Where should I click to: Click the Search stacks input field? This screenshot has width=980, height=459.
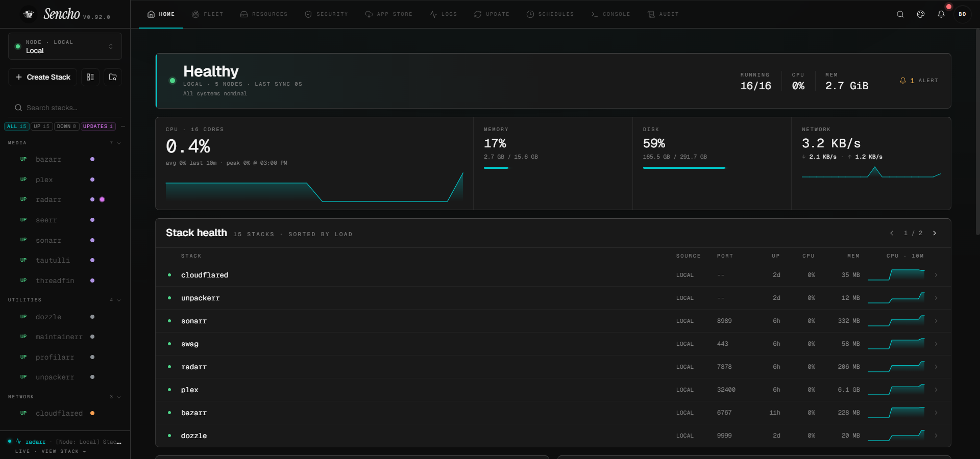pyautogui.click(x=65, y=108)
